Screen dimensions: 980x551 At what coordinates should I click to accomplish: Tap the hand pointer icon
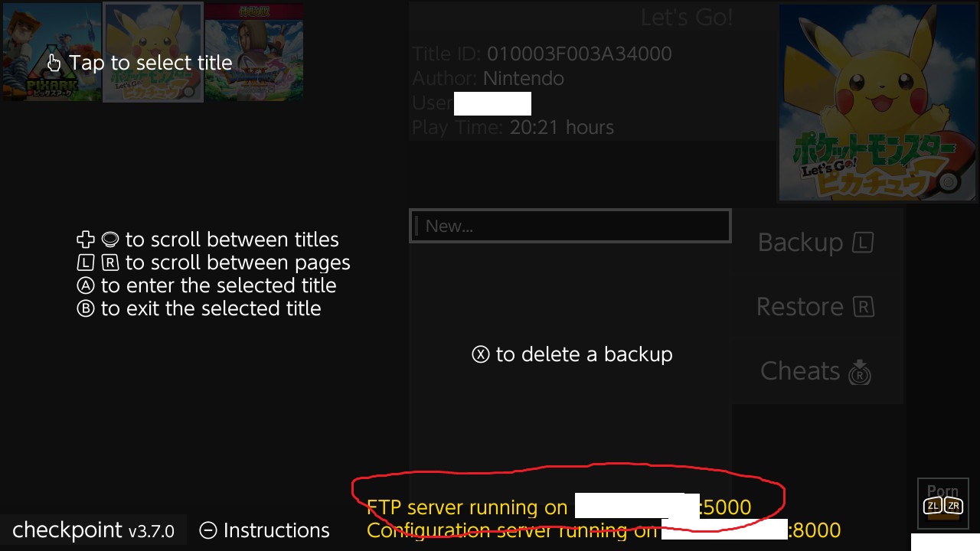pos(54,63)
